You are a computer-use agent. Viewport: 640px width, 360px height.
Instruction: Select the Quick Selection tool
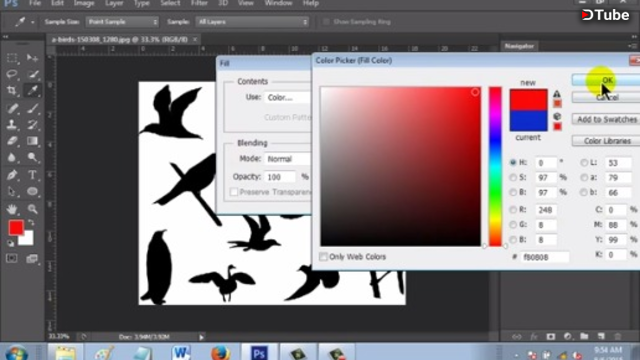click(32, 74)
